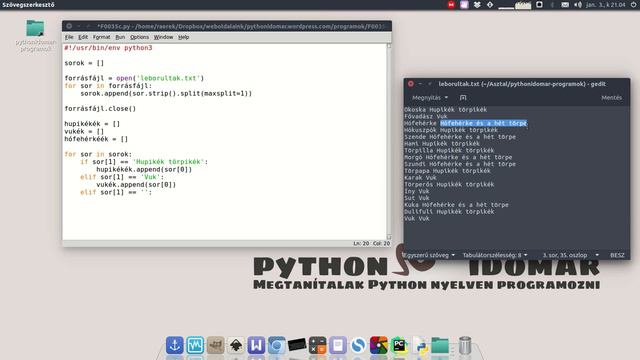Click the BESZ insert mode indicator
Viewport: 640px width, 360px height.
coord(617,255)
